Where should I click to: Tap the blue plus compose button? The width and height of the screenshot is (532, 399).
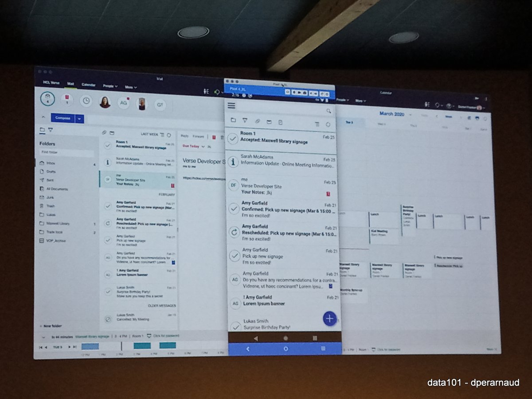(329, 318)
